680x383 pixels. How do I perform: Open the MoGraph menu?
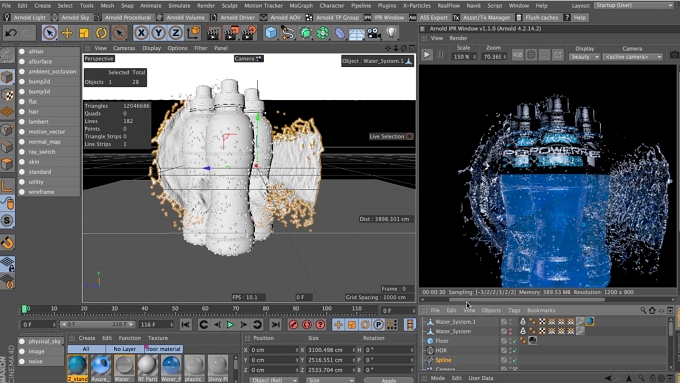point(301,6)
